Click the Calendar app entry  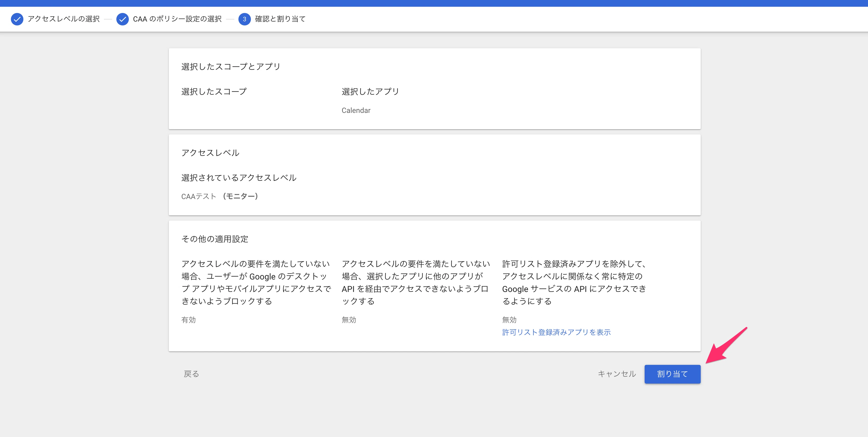(356, 111)
